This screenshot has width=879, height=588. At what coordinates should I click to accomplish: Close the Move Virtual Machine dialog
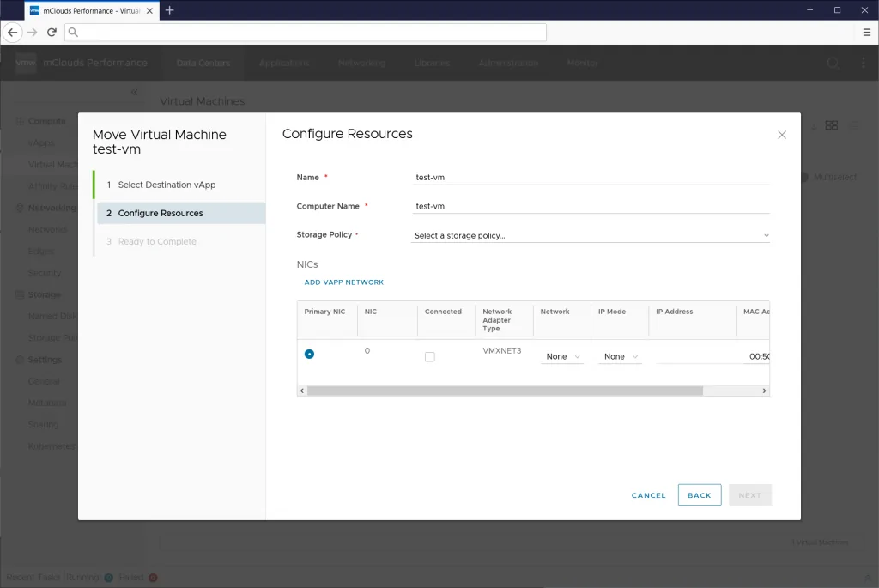coord(781,135)
